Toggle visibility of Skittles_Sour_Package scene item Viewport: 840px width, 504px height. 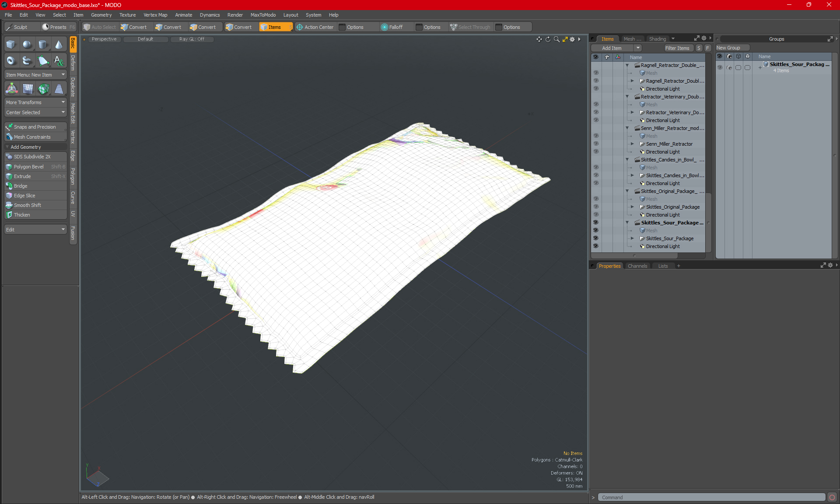point(595,223)
